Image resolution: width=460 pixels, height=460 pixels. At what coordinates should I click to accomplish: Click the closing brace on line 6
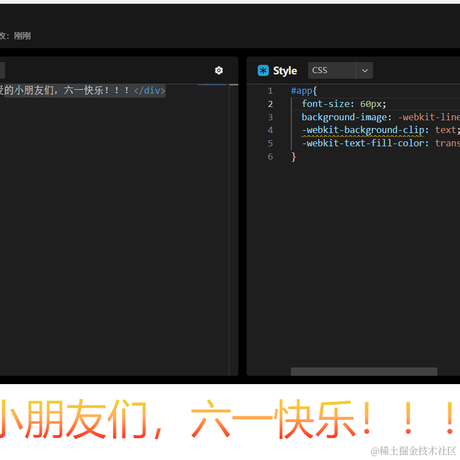click(293, 157)
